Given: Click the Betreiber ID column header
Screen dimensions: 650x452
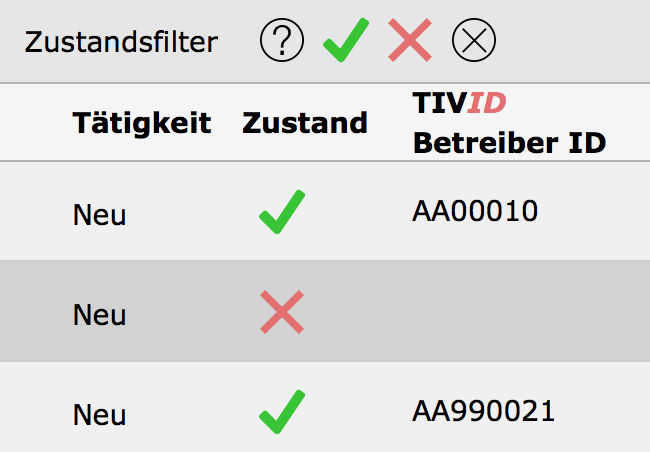Looking at the screenshot, I should pyautogui.click(x=509, y=143).
